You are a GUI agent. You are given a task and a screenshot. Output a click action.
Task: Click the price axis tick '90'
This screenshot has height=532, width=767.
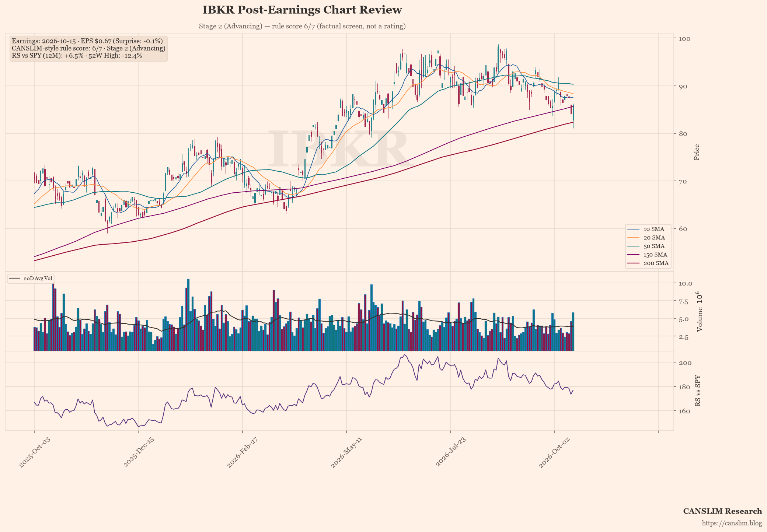point(683,86)
